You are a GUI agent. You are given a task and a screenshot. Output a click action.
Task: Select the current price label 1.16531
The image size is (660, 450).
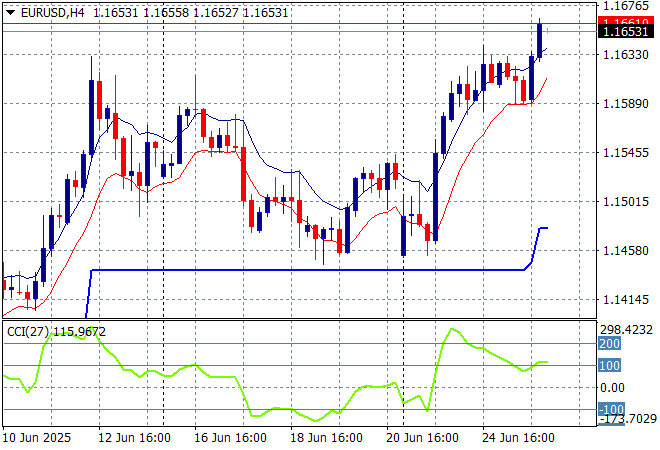(626, 32)
